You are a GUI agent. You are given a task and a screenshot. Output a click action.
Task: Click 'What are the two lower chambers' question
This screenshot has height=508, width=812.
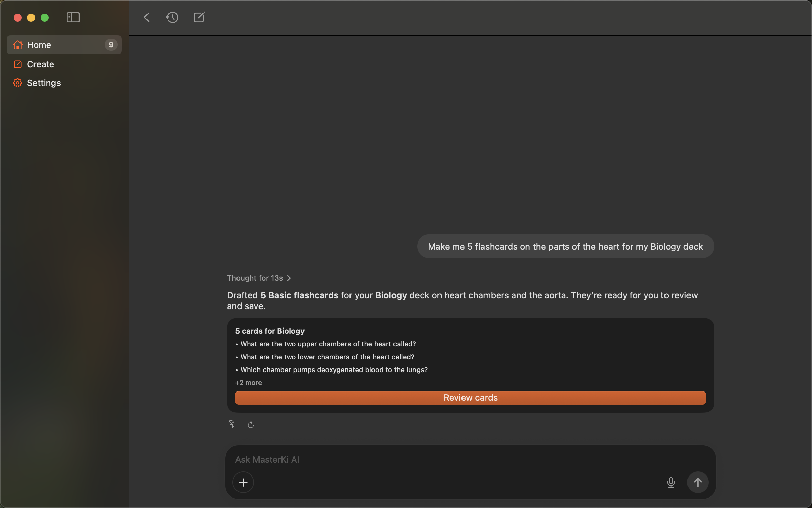(327, 357)
